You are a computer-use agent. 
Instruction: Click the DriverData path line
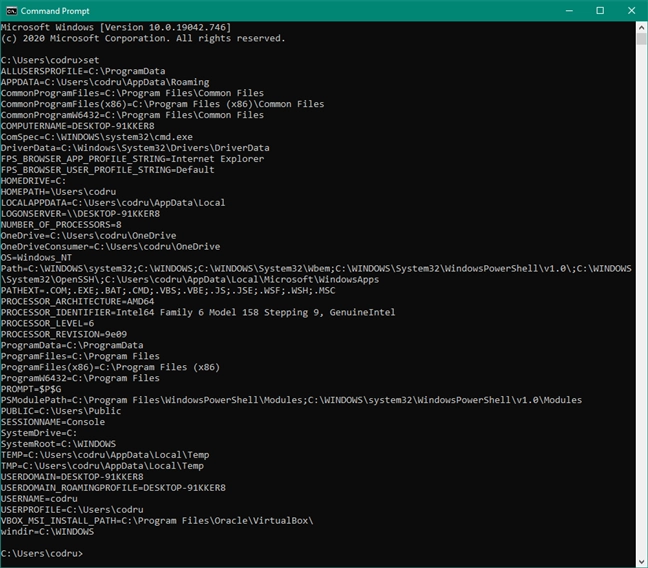tap(135, 148)
